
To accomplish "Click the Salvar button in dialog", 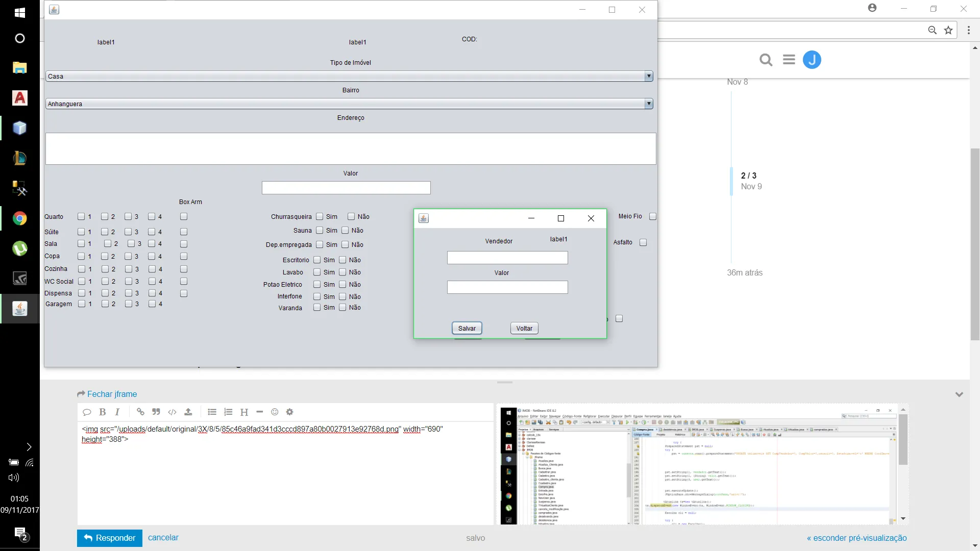I will point(467,329).
